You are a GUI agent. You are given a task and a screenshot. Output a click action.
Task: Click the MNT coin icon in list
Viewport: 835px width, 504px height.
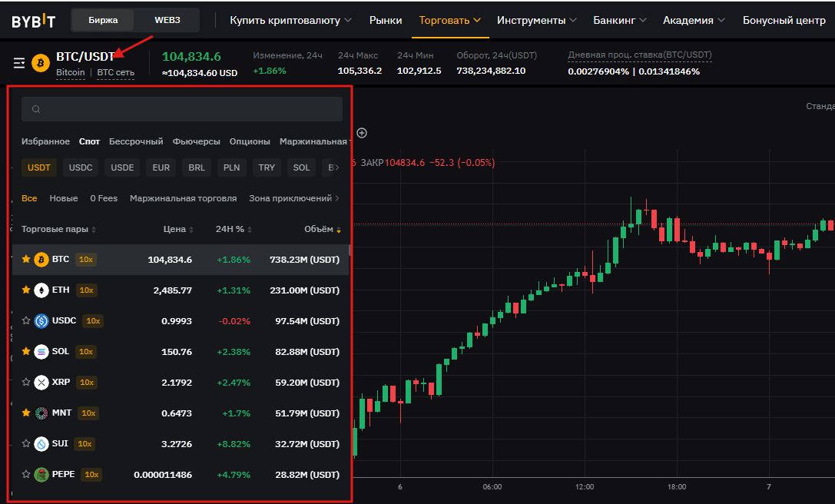[x=41, y=413]
